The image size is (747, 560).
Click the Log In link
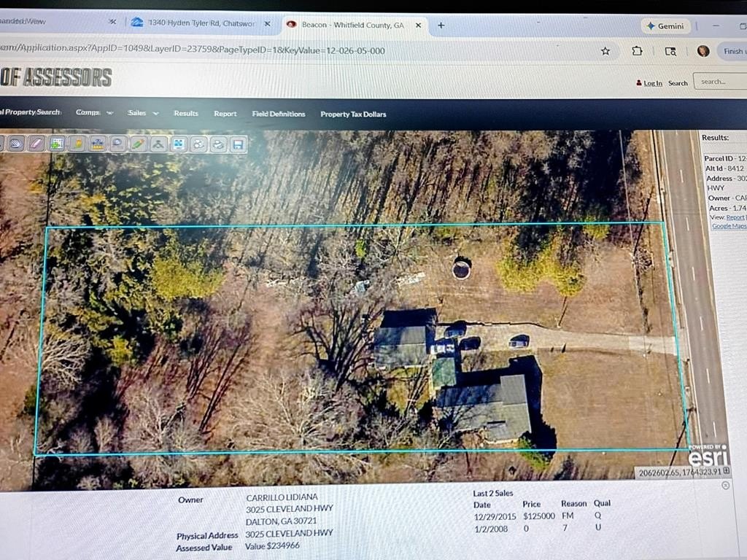[652, 83]
